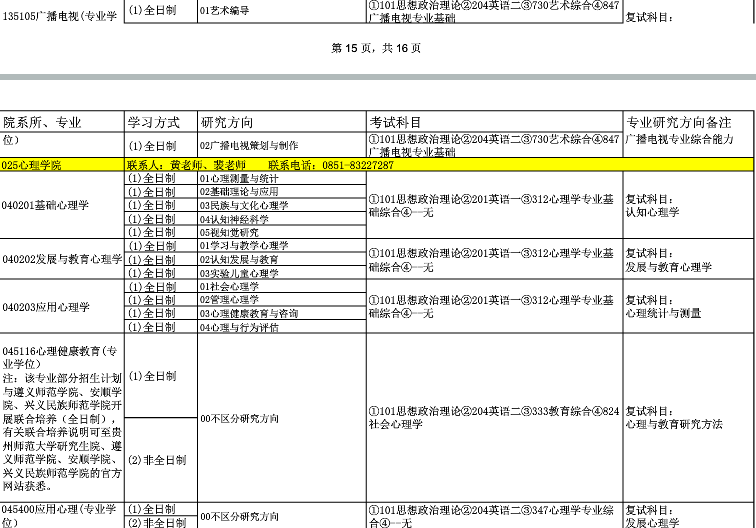Image resolution: width=756 pixels, height=528 pixels.
Task: Select the '040201基础心理学' major cell
Action: pos(46,205)
